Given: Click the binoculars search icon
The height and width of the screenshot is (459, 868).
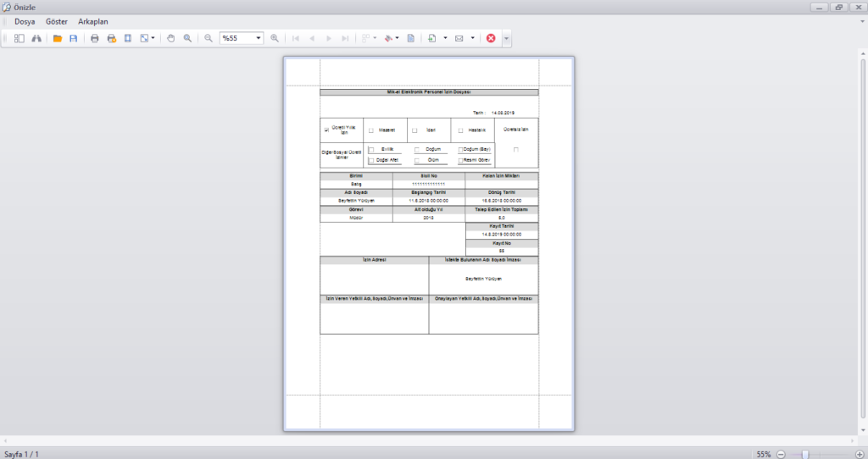Looking at the screenshot, I should tap(36, 38).
